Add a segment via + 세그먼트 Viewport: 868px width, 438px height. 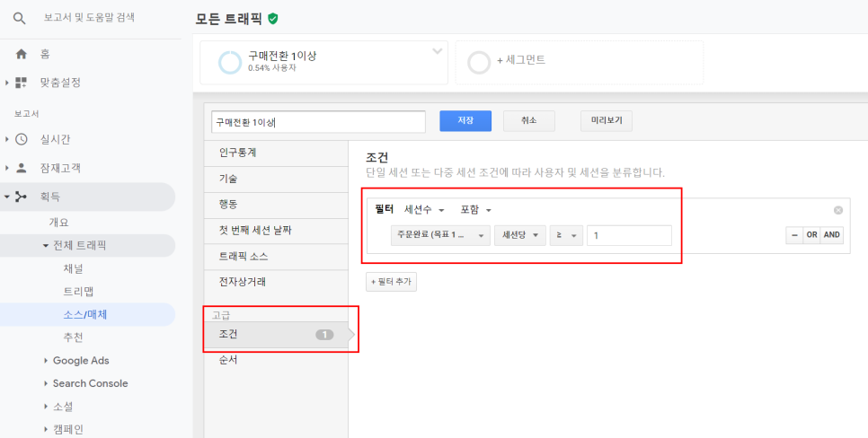click(x=521, y=60)
